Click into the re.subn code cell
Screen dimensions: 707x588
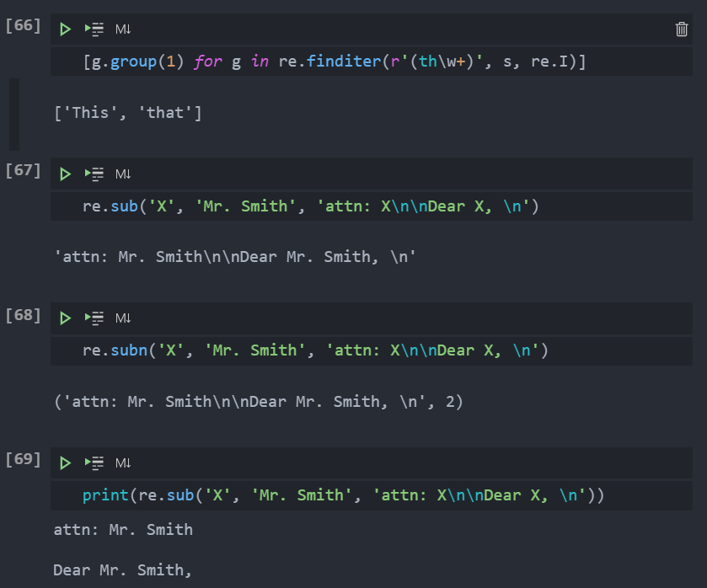(x=371, y=350)
